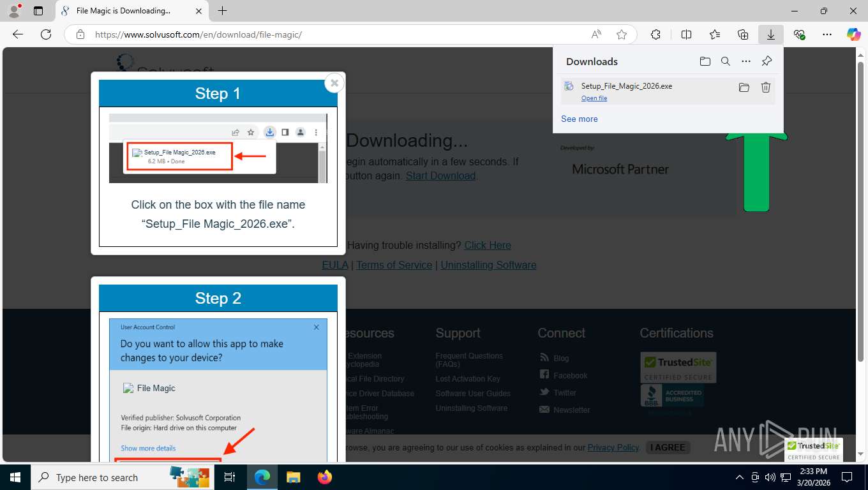This screenshot has height=490, width=868.
Task: Open the Collections icon
Action: [743, 34]
